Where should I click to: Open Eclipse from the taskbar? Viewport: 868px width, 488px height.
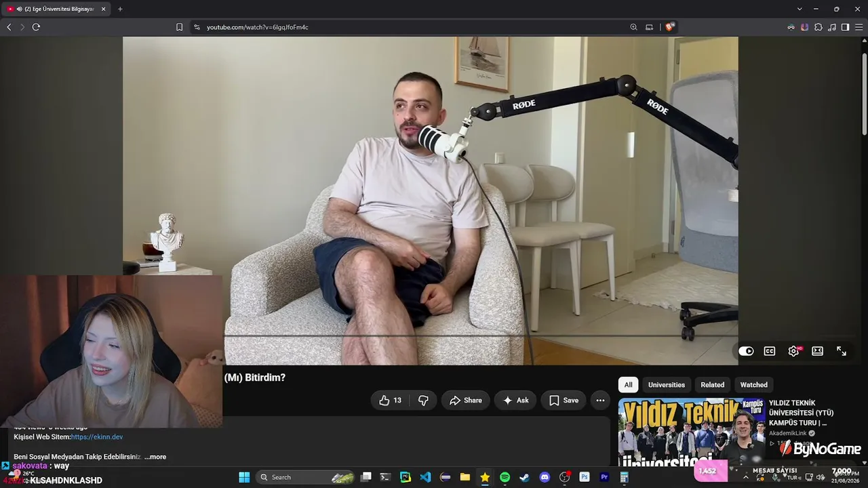tap(445, 477)
